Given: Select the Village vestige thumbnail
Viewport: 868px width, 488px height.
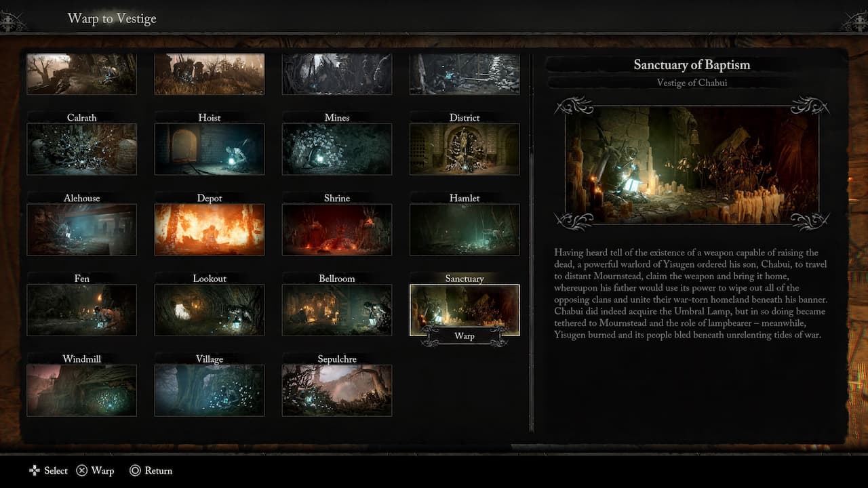Looking at the screenshot, I should click(210, 390).
